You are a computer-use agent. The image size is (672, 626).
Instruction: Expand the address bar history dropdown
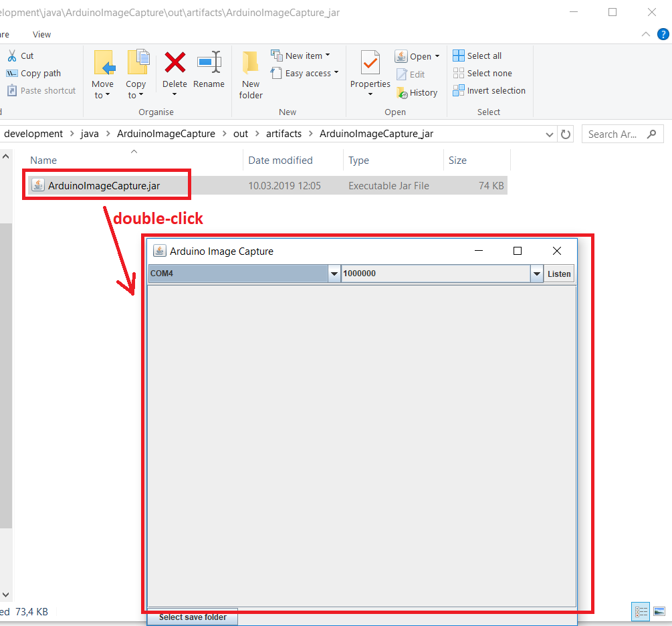[550, 134]
